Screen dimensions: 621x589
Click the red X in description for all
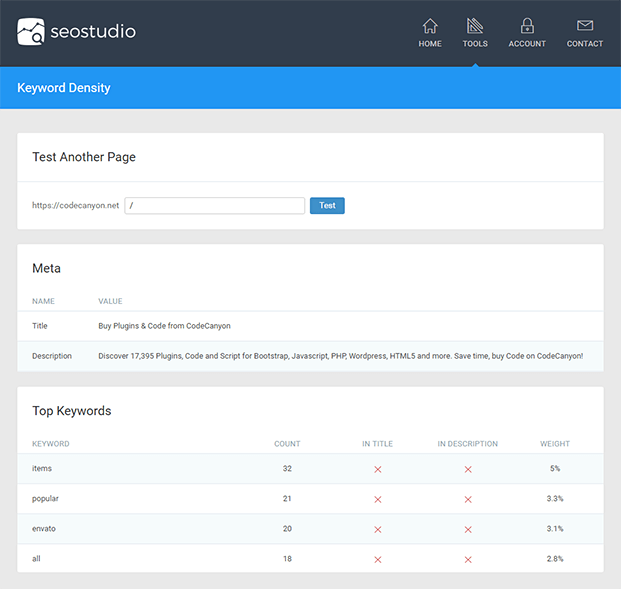coord(468,560)
